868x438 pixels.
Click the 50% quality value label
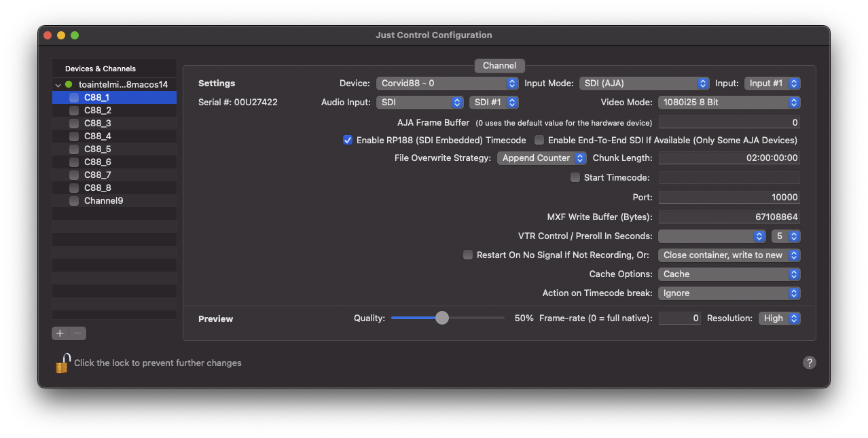point(524,318)
